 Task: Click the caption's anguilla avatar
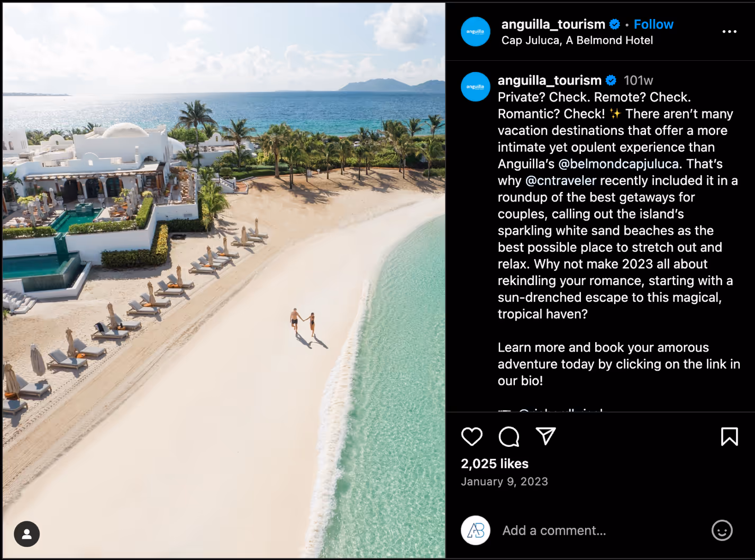pyautogui.click(x=476, y=87)
